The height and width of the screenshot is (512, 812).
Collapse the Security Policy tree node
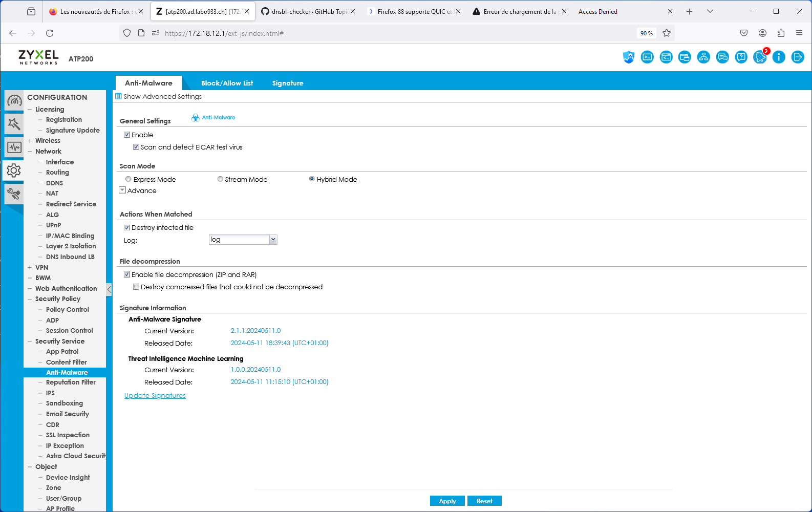tap(30, 299)
